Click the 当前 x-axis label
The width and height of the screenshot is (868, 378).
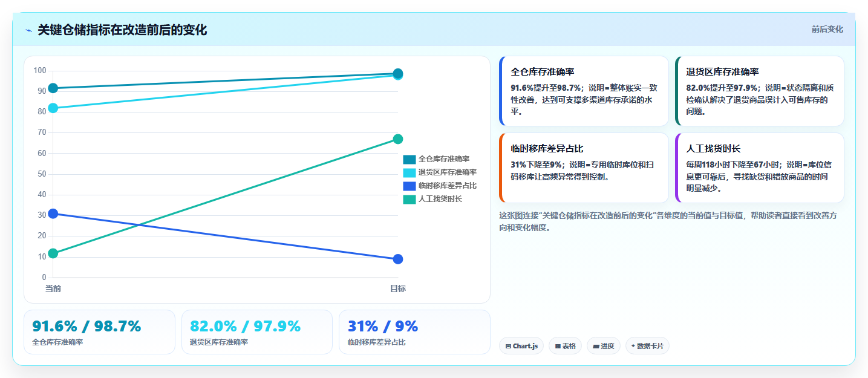point(53,288)
